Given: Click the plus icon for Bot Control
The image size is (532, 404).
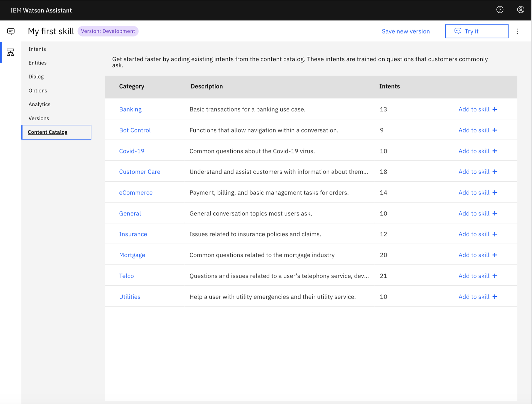Looking at the screenshot, I should 495,130.
